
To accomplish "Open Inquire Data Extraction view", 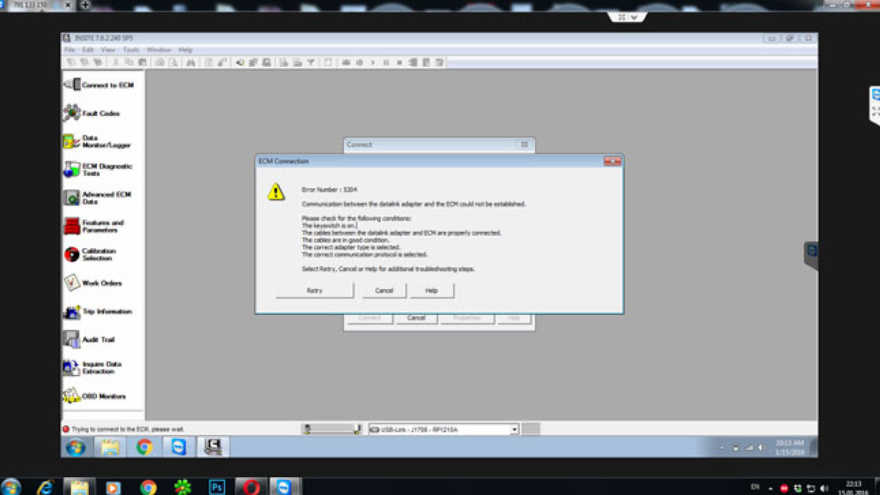I will point(100,368).
